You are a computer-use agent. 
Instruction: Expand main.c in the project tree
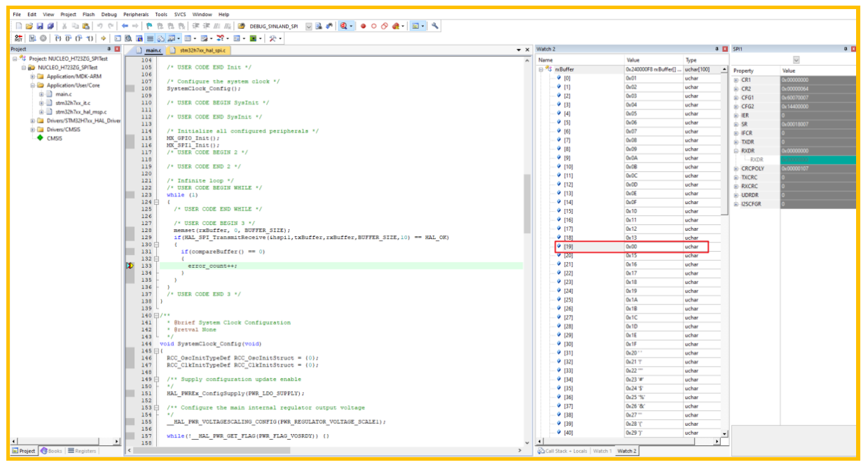41,94
